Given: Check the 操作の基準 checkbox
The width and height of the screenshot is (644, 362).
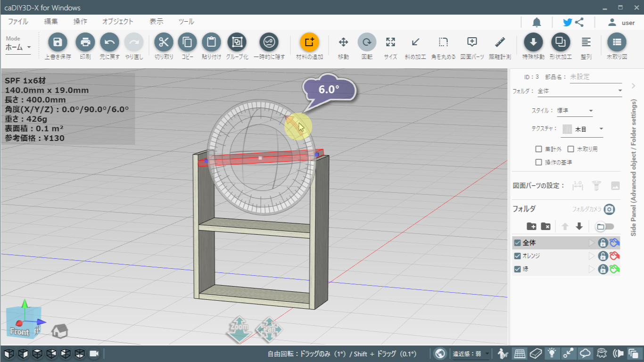Looking at the screenshot, I should [x=539, y=162].
